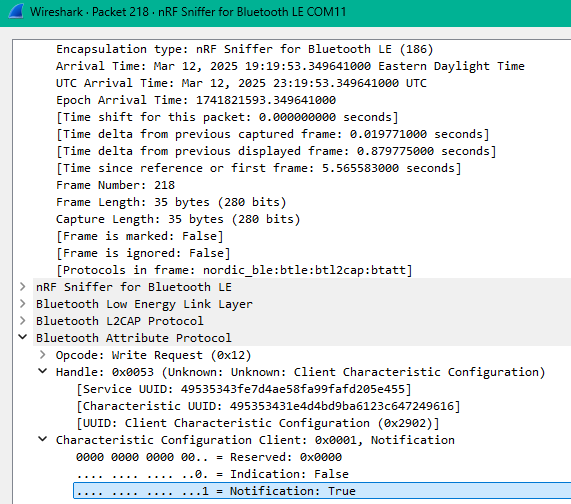571x504 pixels.
Task: Collapse the Handle 0x0053 node
Action: click(43, 371)
